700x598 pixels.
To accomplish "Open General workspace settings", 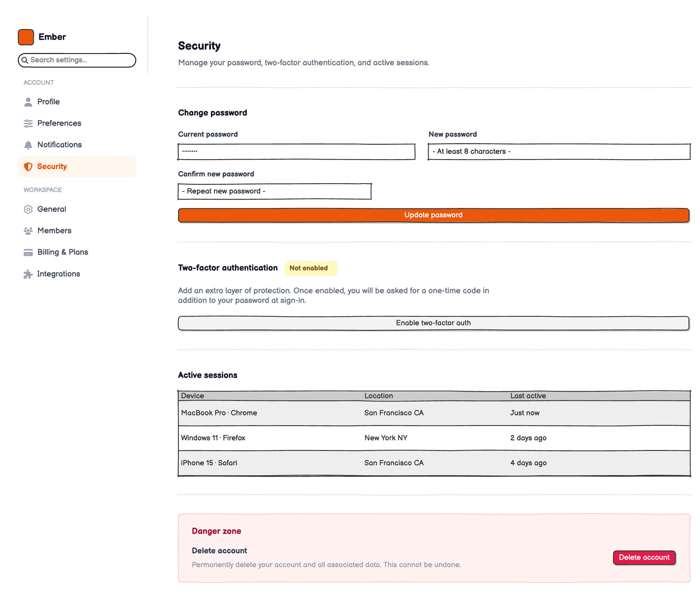I will point(77,209).
